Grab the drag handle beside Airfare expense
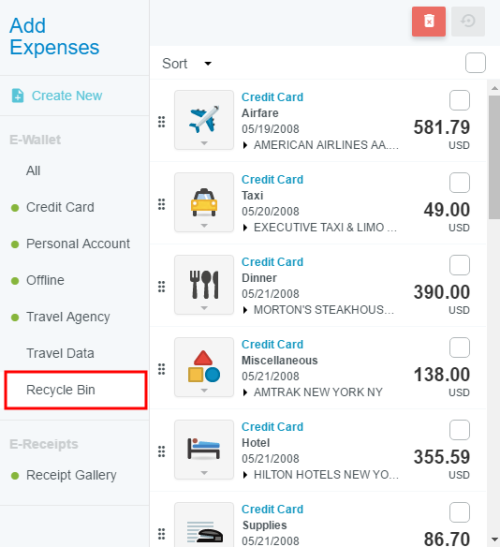The height and width of the screenshot is (547, 500). tap(162, 122)
